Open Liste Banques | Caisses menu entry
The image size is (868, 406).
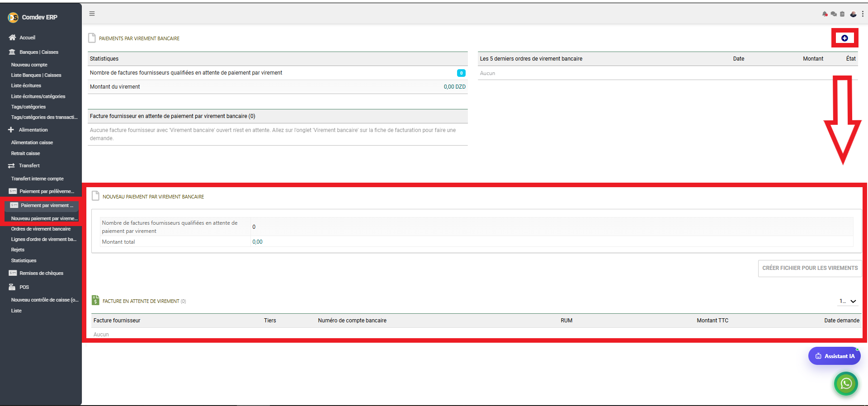pyautogui.click(x=36, y=75)
